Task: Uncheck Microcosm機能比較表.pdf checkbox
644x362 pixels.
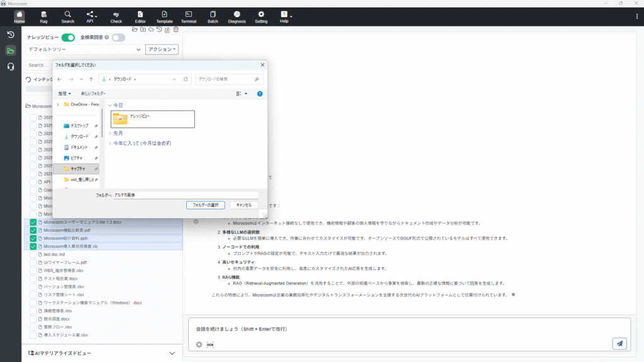Action: (x=33, y=231)
